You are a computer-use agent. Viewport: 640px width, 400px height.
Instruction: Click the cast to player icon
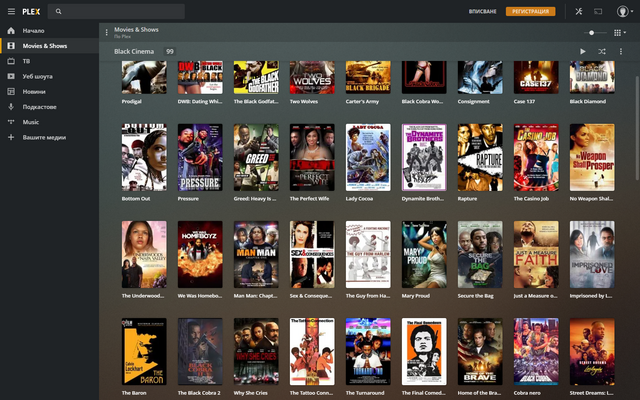pyautogui.click(x=598, y=11)
